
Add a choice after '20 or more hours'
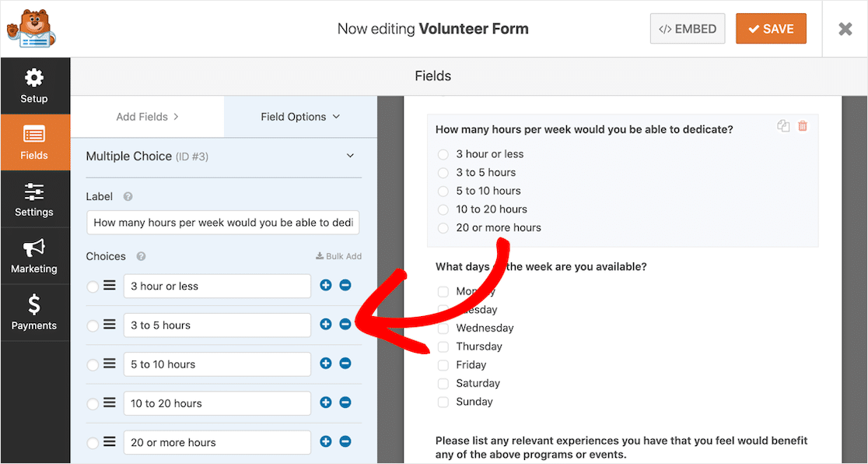click(325, 441)
